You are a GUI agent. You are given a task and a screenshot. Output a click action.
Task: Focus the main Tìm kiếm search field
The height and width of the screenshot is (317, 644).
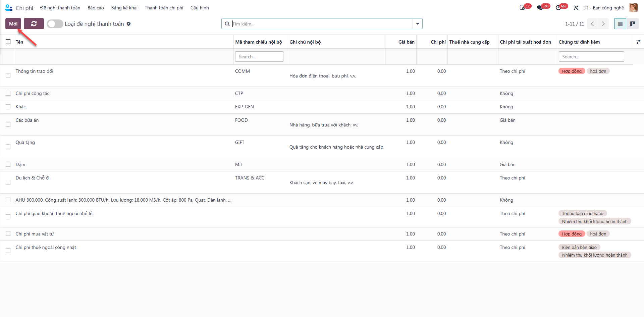[322, 24]
